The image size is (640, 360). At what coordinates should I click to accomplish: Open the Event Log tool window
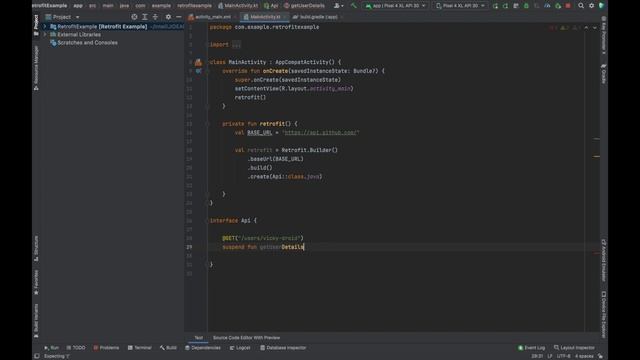[531, 348]
